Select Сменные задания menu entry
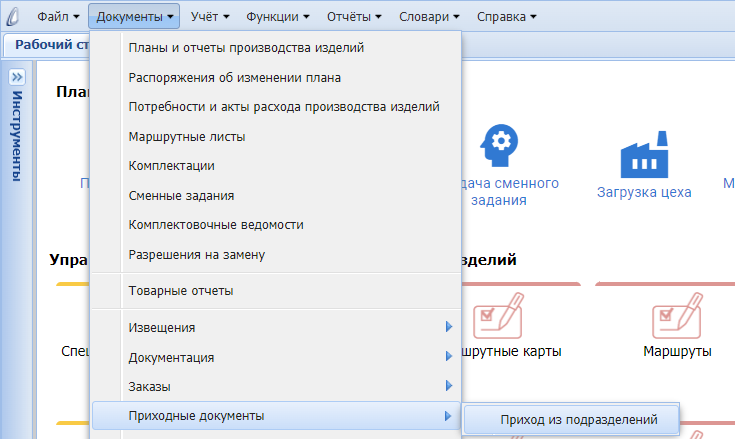 point(181,195)
